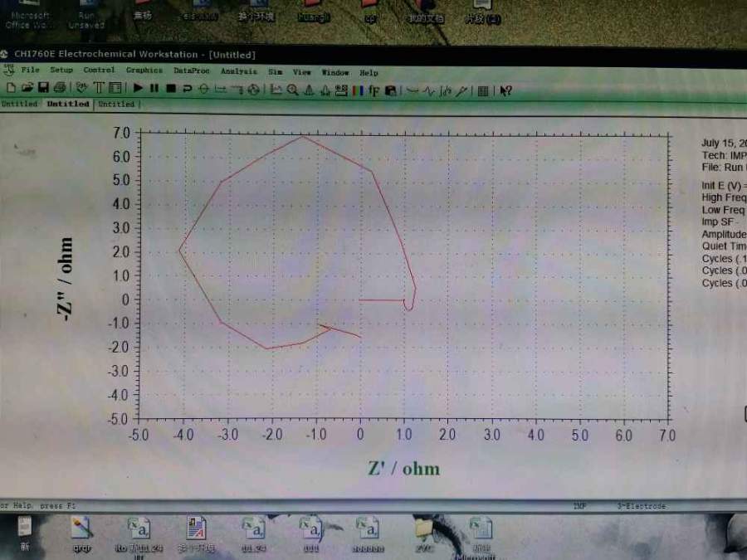Viewport: 747px width, 560px height.
Task: Click the globe-shaped toolbar icon
Action: 253,89
